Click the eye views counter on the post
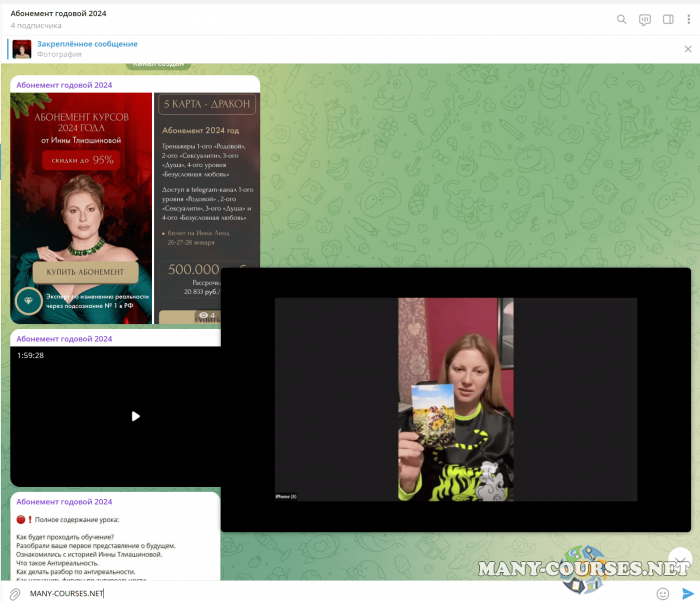Image resolution: width=700 pixels, height=602 pixels. [x=206, y=315]
